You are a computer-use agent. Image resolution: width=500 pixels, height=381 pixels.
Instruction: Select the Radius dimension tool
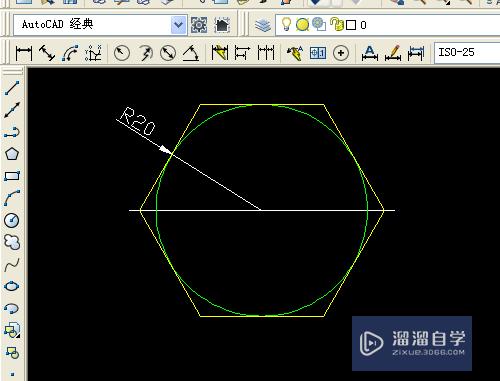coord(122,53)
